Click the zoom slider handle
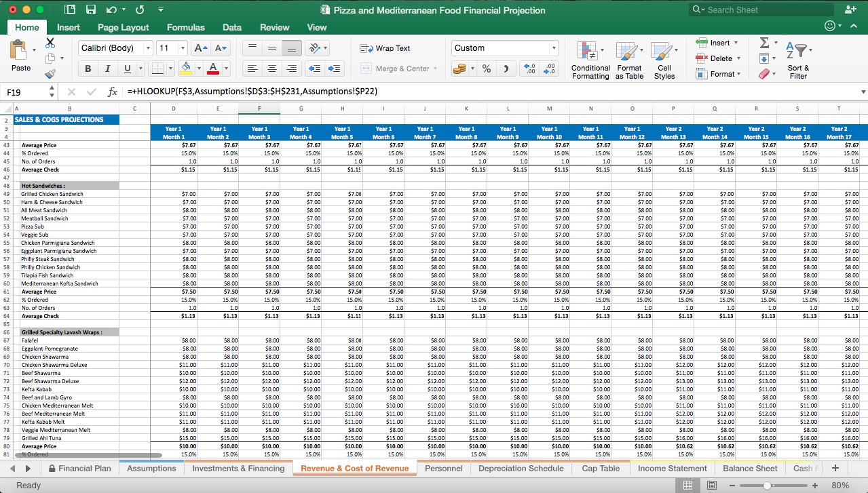This screenshot has width=868, height=493. tap(767, 486)
